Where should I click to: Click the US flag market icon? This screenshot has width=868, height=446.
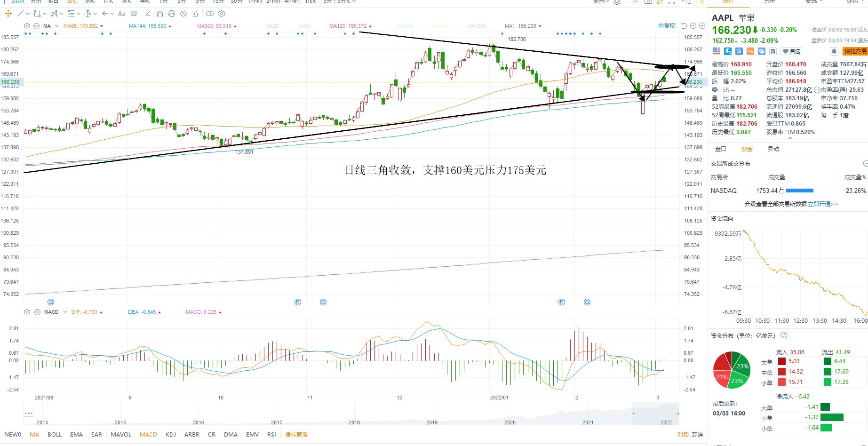pos(717,51)
